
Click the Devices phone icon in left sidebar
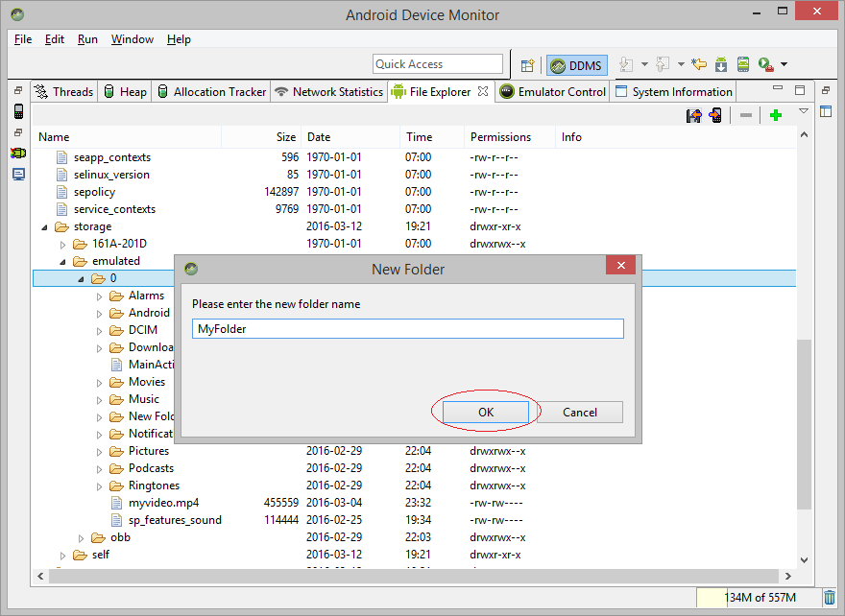click(x=18, y=111)
